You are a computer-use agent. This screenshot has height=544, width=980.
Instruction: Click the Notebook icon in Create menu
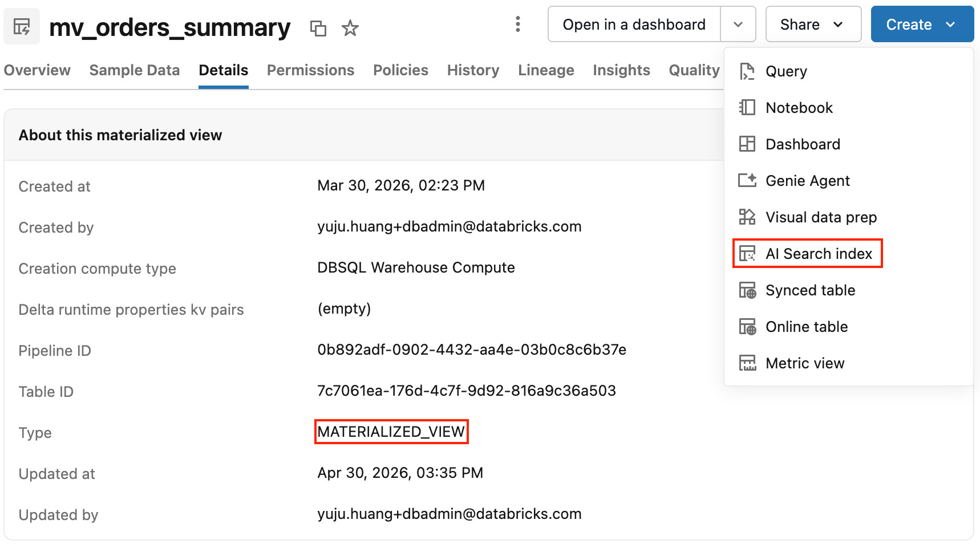click(747, 108)
